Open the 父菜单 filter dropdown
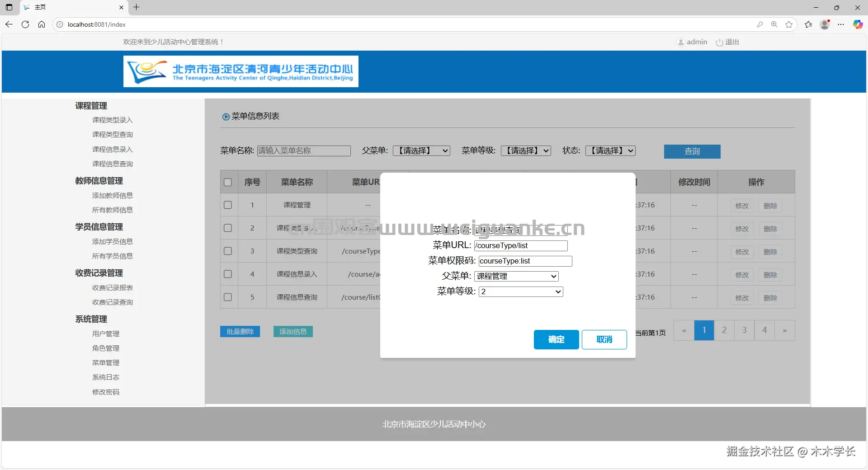 [421, 150]
